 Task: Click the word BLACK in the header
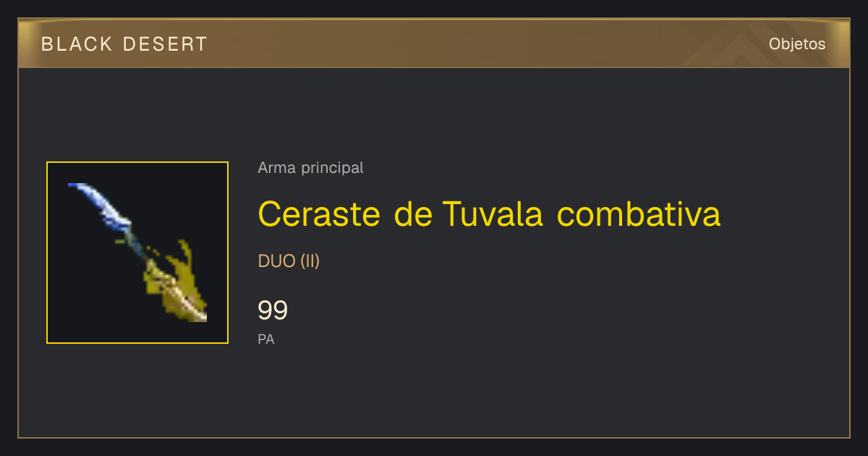pyautogui.click(x=77, y=44)
